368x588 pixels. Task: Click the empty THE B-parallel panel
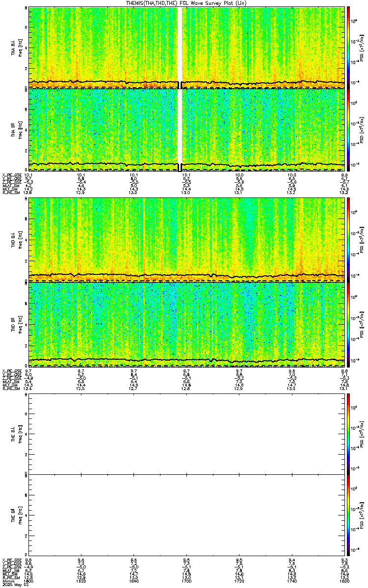click(186, 515)
